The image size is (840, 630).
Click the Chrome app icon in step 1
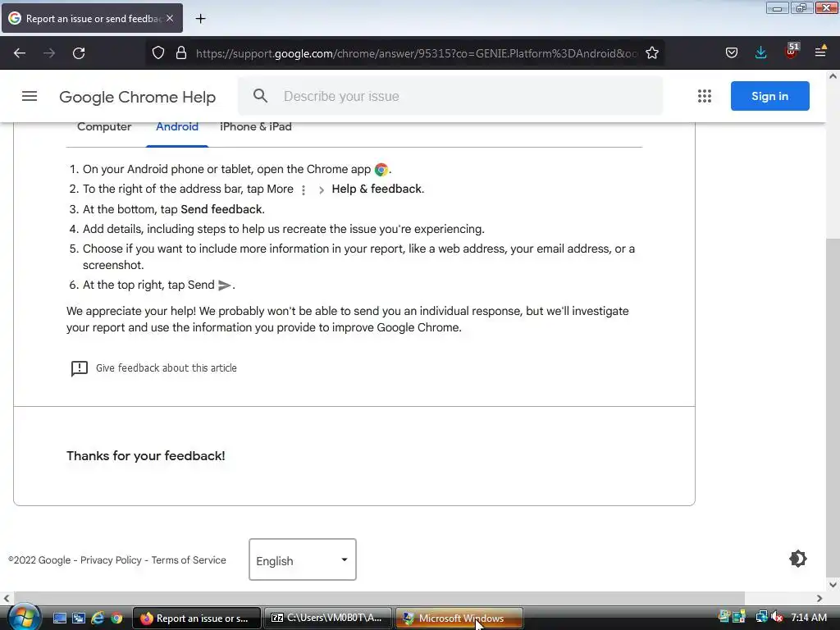(381, 170)
